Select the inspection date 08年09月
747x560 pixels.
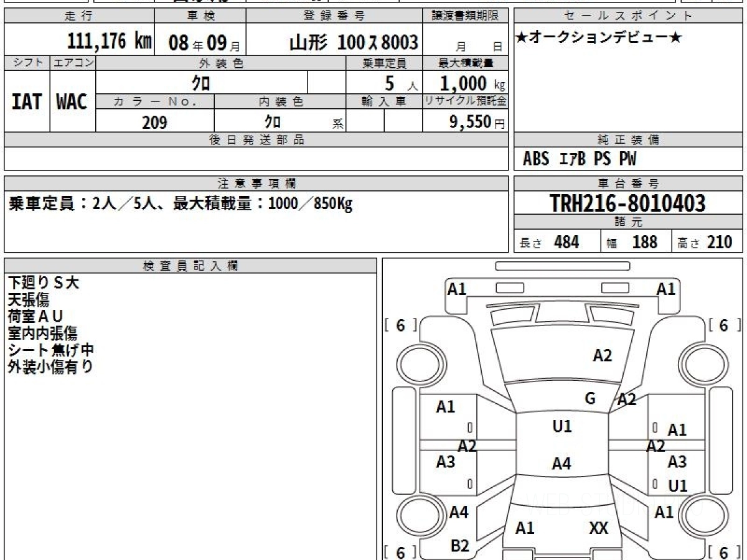pos(204,43)
